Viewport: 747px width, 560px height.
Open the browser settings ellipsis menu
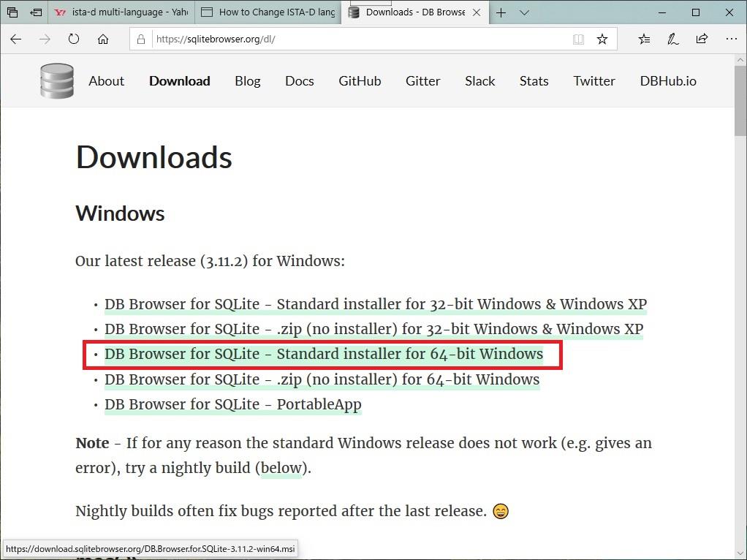point(731,39)
